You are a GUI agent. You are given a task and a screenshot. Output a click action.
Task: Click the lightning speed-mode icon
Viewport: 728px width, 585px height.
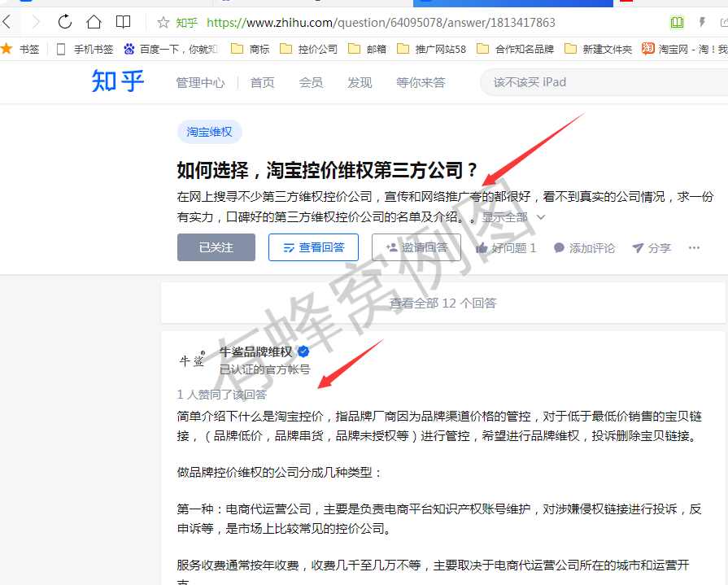pyautogui.click(x=702, y=22)
